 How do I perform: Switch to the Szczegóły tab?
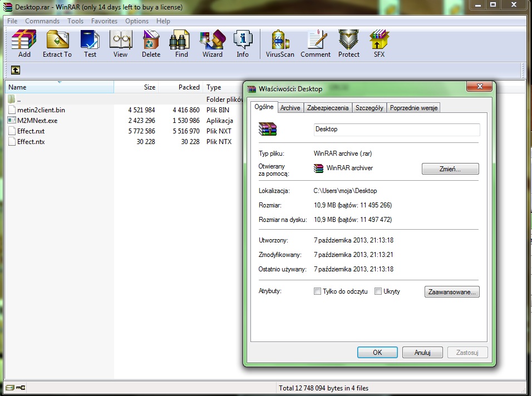coord(369,108)
